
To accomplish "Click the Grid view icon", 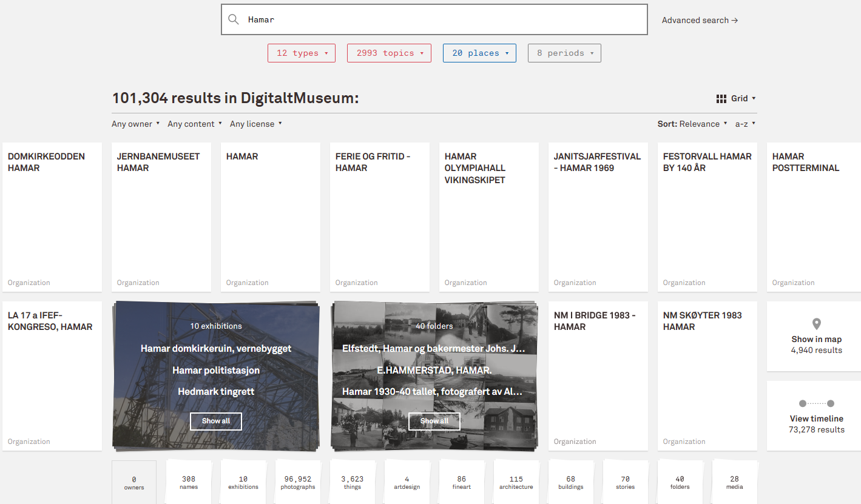I will 721,98.
